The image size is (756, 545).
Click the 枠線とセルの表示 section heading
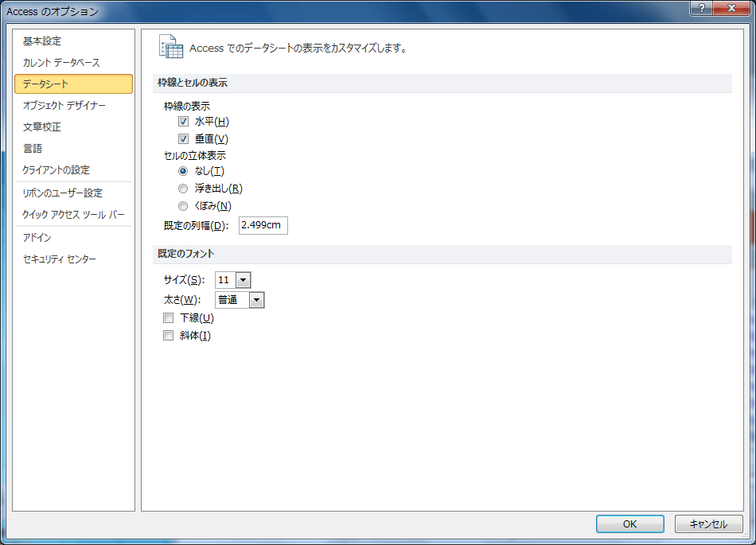pos(193,83)
